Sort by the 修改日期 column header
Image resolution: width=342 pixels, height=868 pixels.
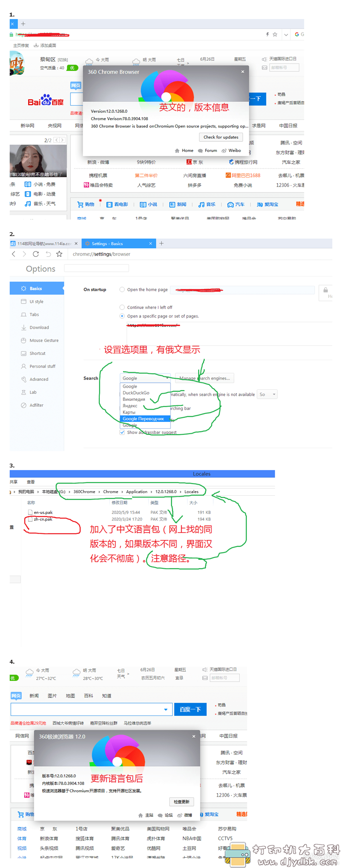pos(119,503)
